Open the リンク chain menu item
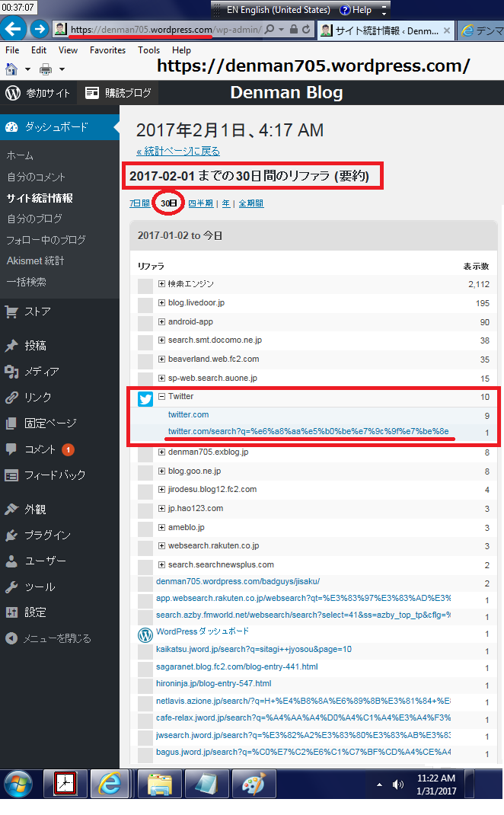Image resolution: width=504 pixels, height=815 pixels. click(29, 397)
